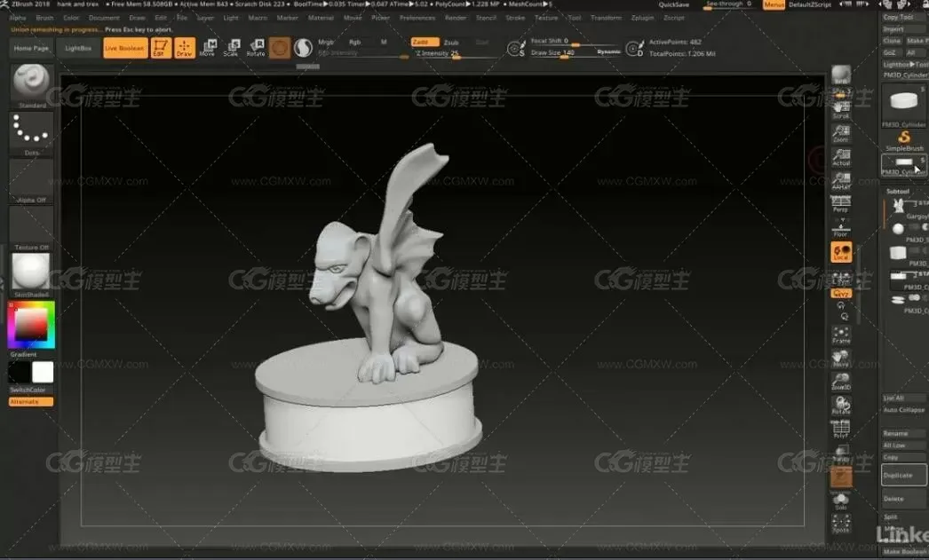This screenshot has height=560, width=929.
Task: Click QuickSave
Action: click(x=674, y=4)
